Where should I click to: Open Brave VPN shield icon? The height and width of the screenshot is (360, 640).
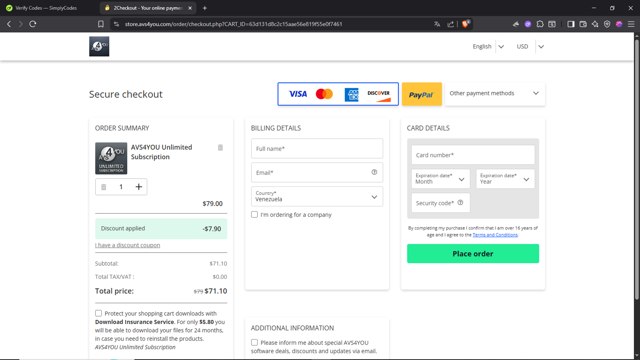[x=607, y=24]
